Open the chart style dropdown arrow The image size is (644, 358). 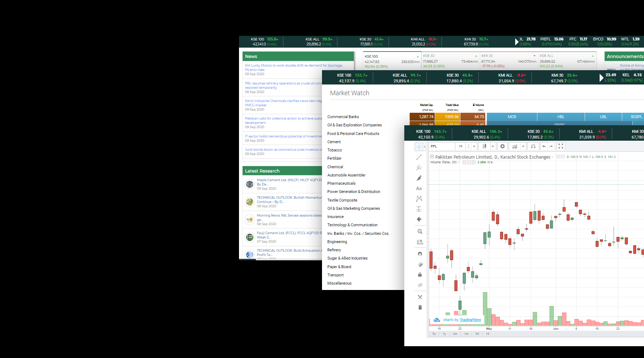(x=493, y=146)
